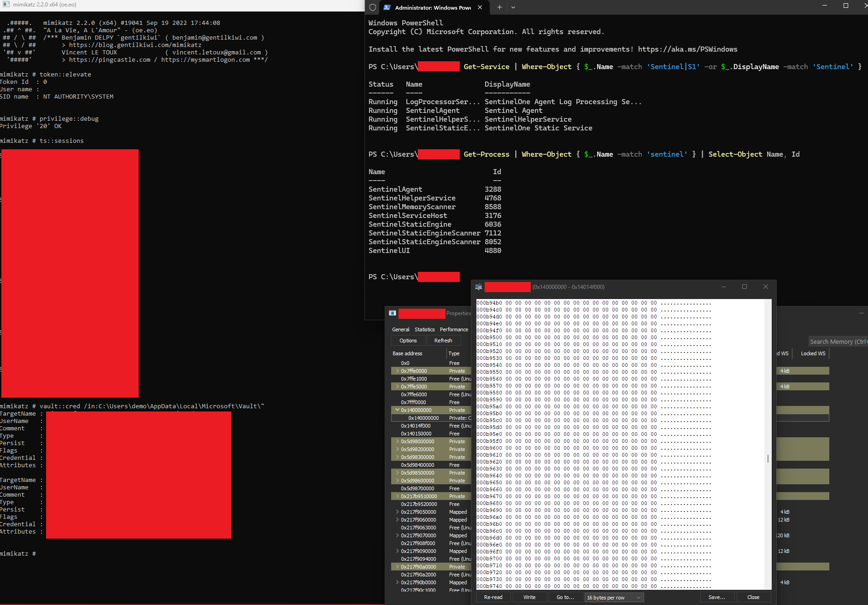Close the hex memory editor with X
The width and height of the screenshot is (868, 605).
766,287
